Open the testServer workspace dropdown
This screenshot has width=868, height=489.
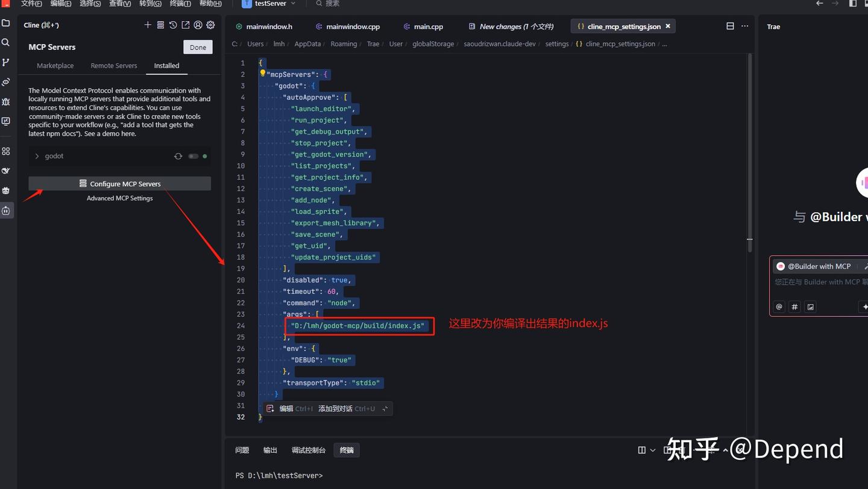coord(294,4)
